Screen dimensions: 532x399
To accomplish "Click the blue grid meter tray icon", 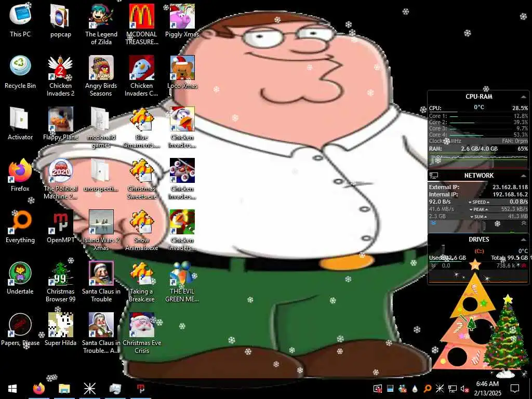I will pos(390,389).
